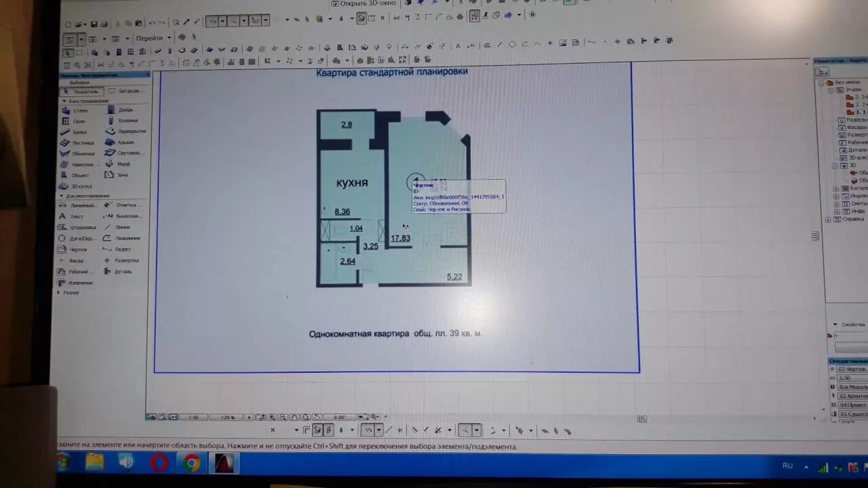The width and height of the screenshot is (868, 488).
Task: Select the Interior Elevation (Развертка) tool
Action: 122,260
